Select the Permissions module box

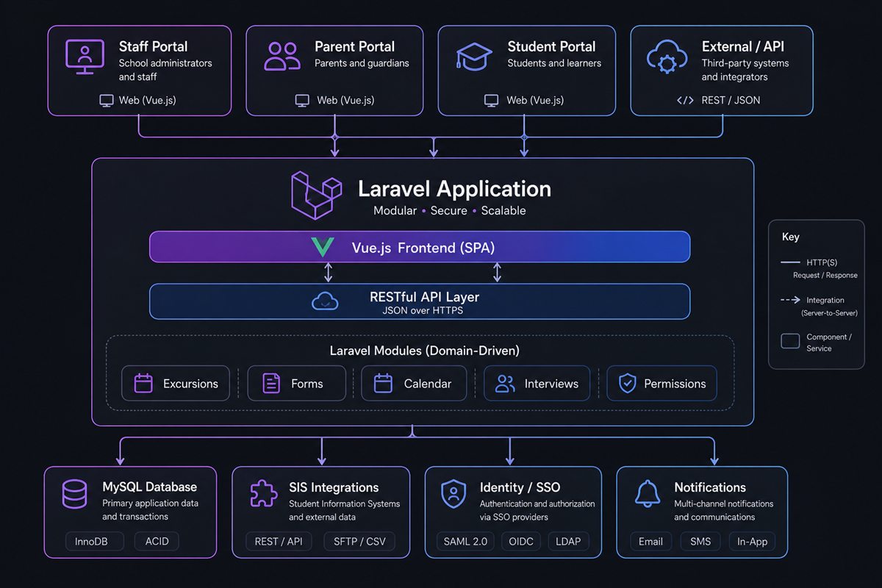(661, 383)
